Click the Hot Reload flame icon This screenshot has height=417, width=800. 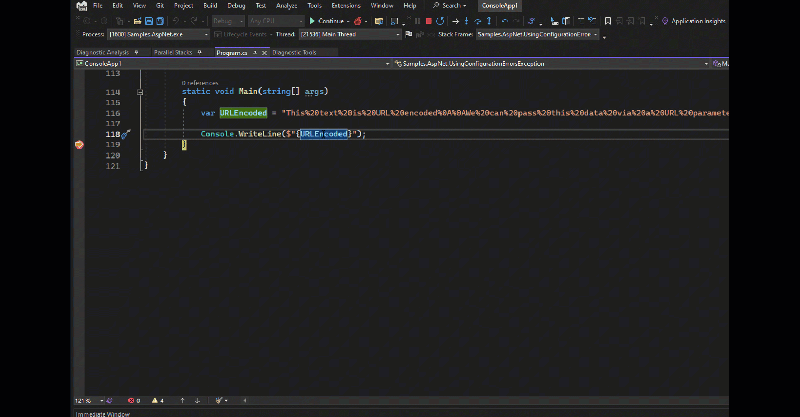tap(358, 21)
